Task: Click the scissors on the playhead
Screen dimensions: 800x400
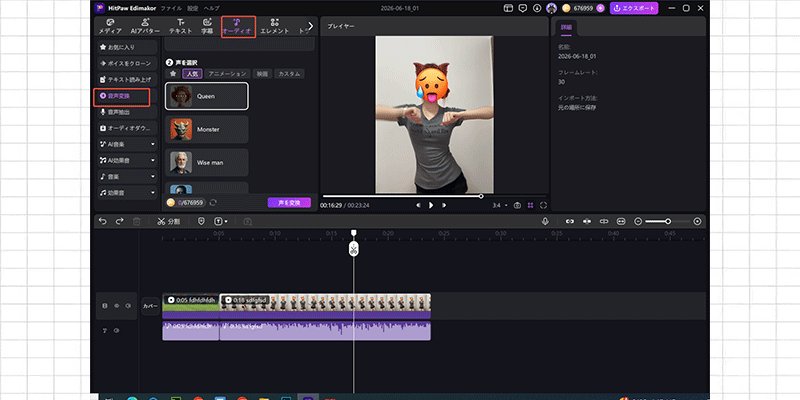Action: 354,249
